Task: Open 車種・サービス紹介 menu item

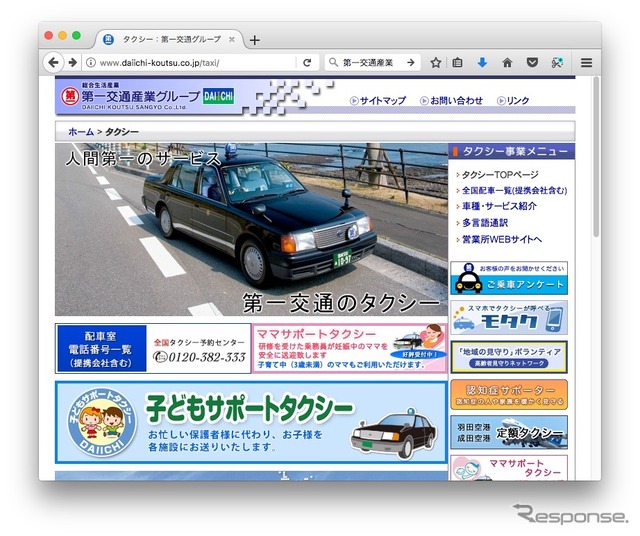Action: click(x=499, y=206)
